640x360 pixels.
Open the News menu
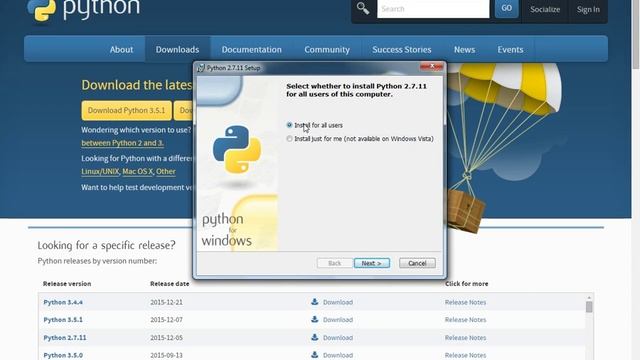coord(464,49)
